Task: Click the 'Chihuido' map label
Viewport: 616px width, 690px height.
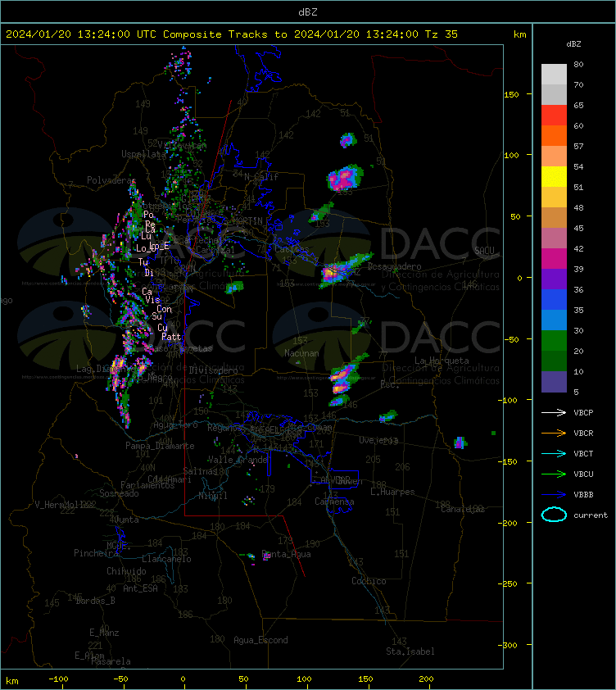Action: point(126,570)
